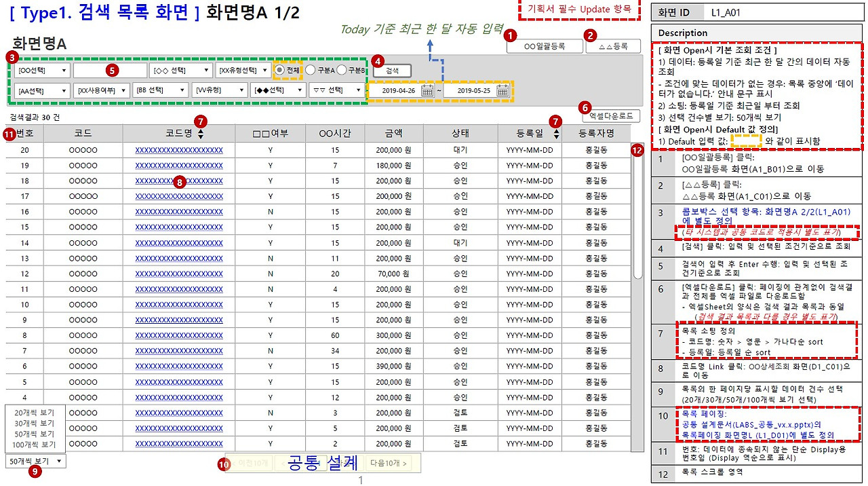Open the 코드명 link in row 6
This screenshot has width=868, height=486.
click(x=179, y=367)
